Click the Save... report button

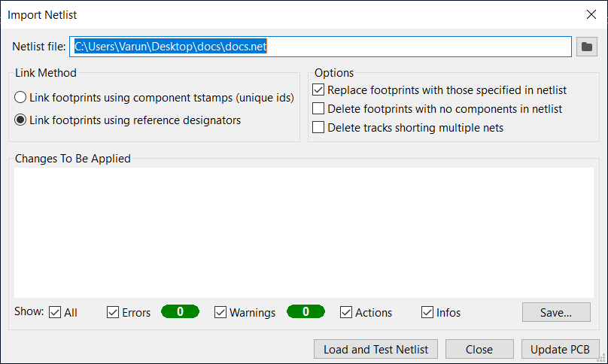[556, 312]
